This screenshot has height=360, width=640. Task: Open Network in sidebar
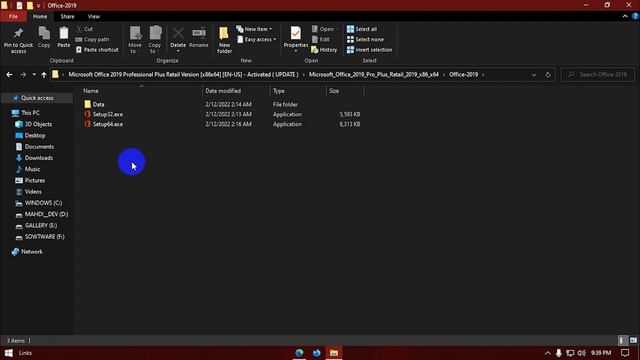point(31,252)
